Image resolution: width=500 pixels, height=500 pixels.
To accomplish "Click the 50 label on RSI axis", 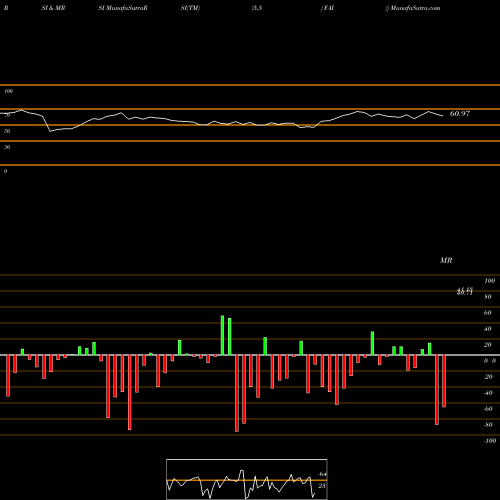I will coord(7,131).
